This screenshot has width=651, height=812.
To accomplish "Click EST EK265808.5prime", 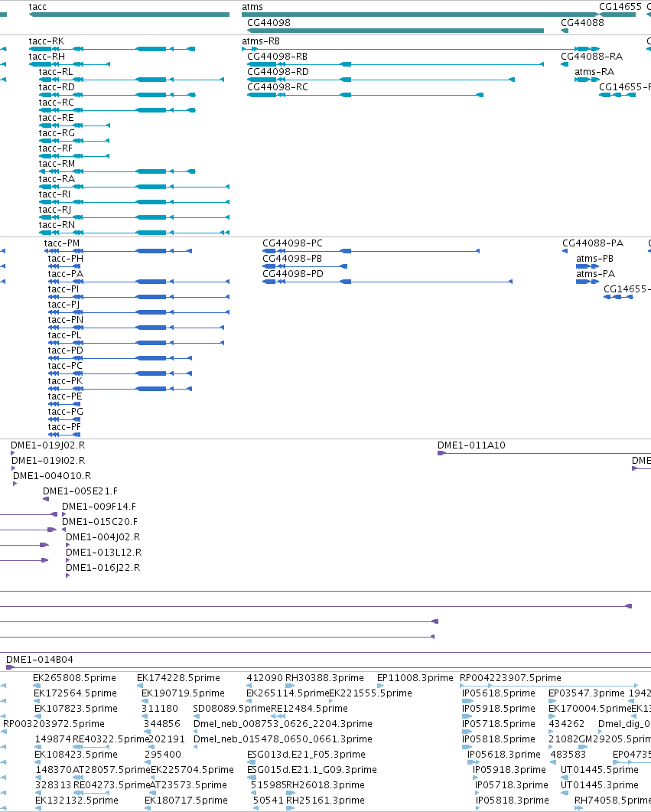I will [74, 678].
